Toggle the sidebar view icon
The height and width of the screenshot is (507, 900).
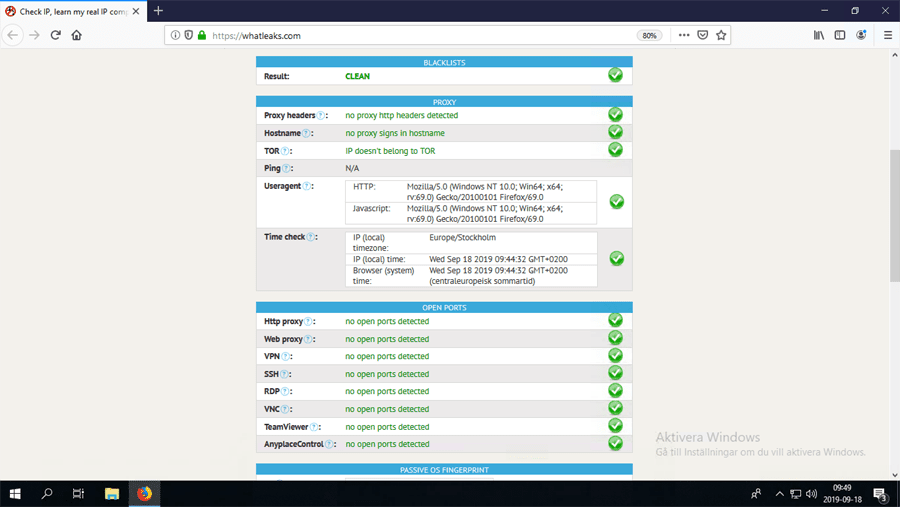(x=840, y=35)
